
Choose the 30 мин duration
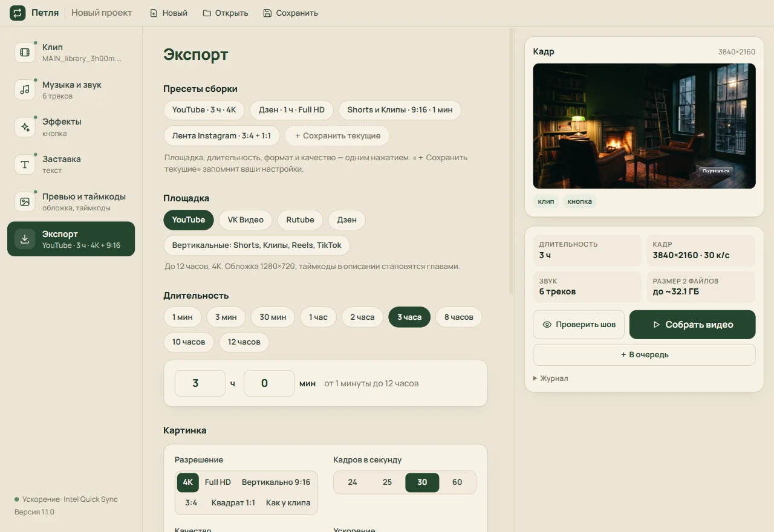pos(273,317)
